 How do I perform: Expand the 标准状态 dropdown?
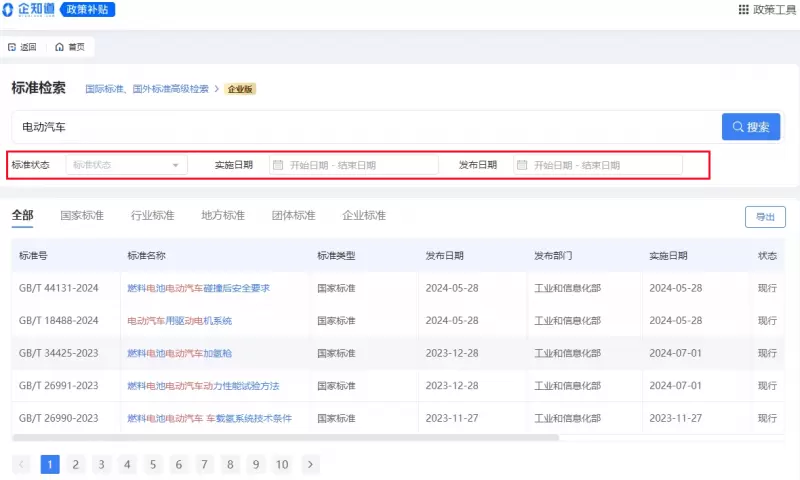click(126, 165)
